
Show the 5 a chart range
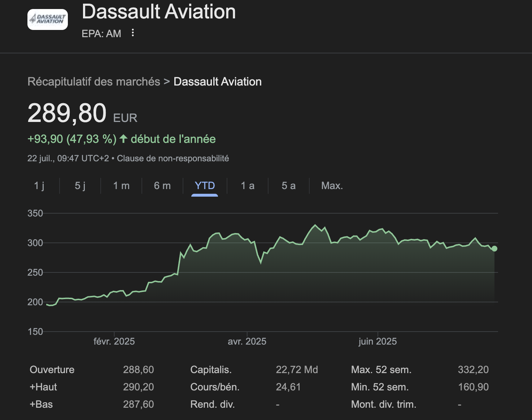pyautogui.click(x=289, y=185)
